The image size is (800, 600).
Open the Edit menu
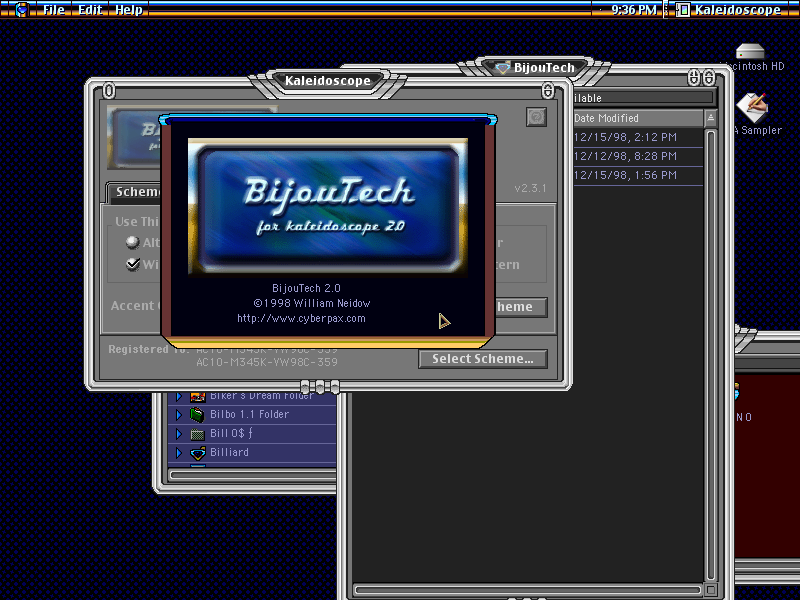tap(90, 10)
